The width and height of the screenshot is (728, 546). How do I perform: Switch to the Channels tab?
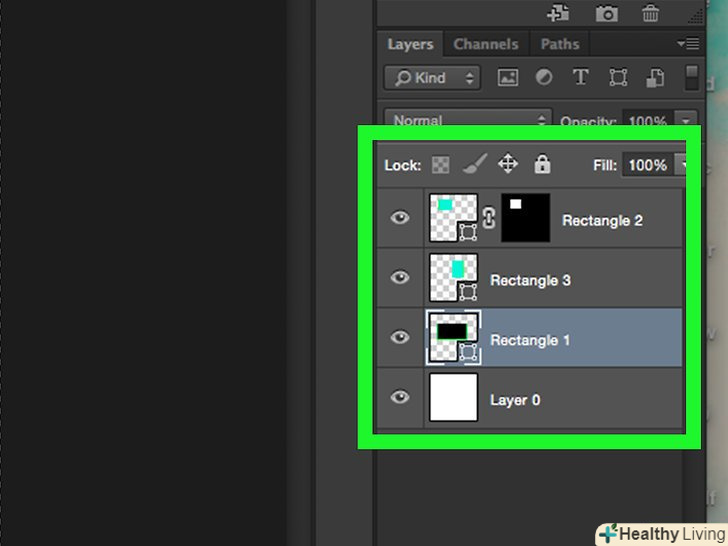point(486,44)
